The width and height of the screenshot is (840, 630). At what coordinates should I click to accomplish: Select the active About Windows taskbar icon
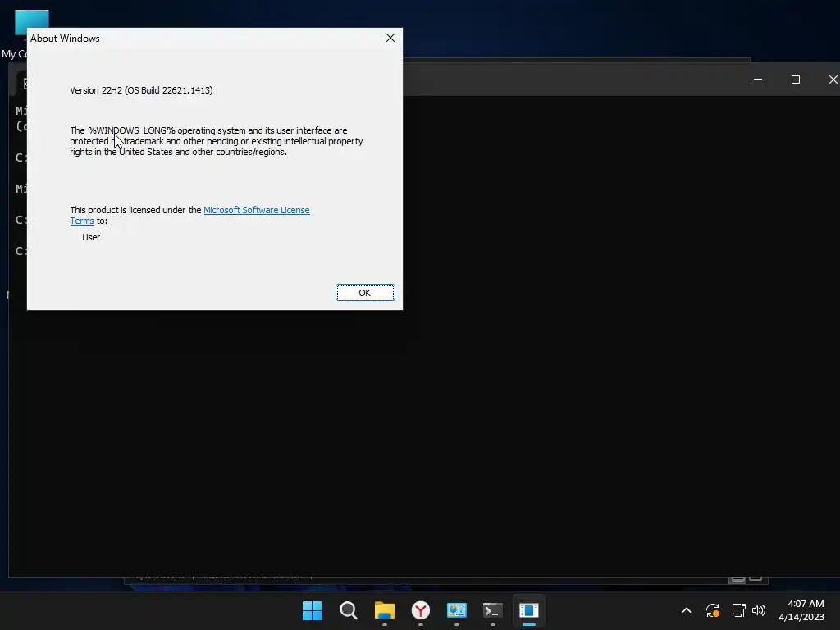[529, 610]
